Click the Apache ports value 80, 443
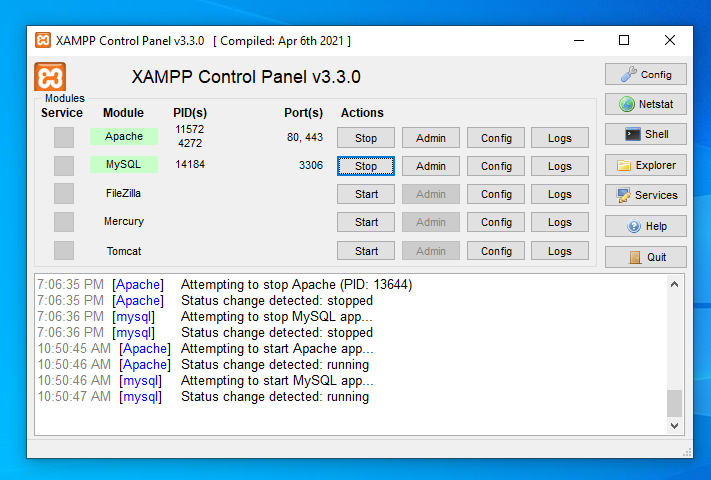Screen dimensions: 711x480 click(305, 137)
